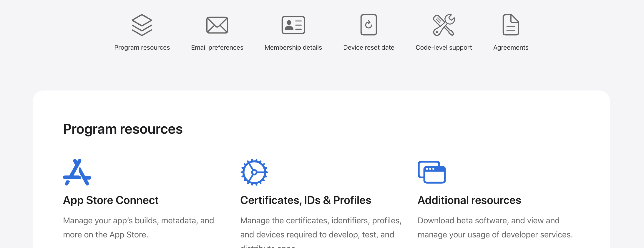Screen dimensions: 644x248
Task: Go to Program resources label in navigation
Action: coord(142,48)
